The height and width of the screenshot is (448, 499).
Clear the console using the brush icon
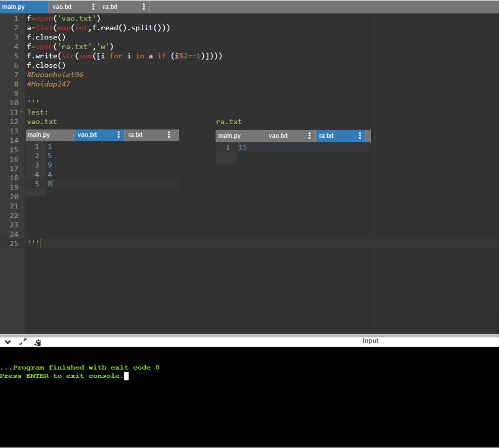[38, 342]
